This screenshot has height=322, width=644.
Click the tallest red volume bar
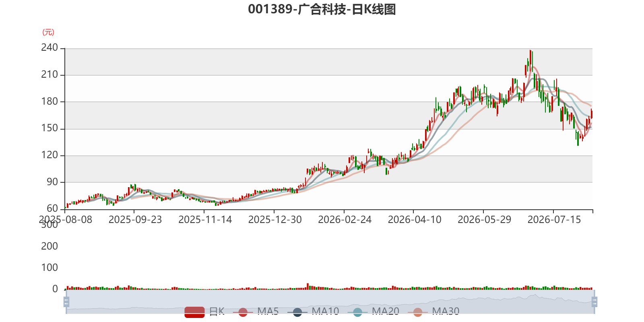tap(308, 287)
